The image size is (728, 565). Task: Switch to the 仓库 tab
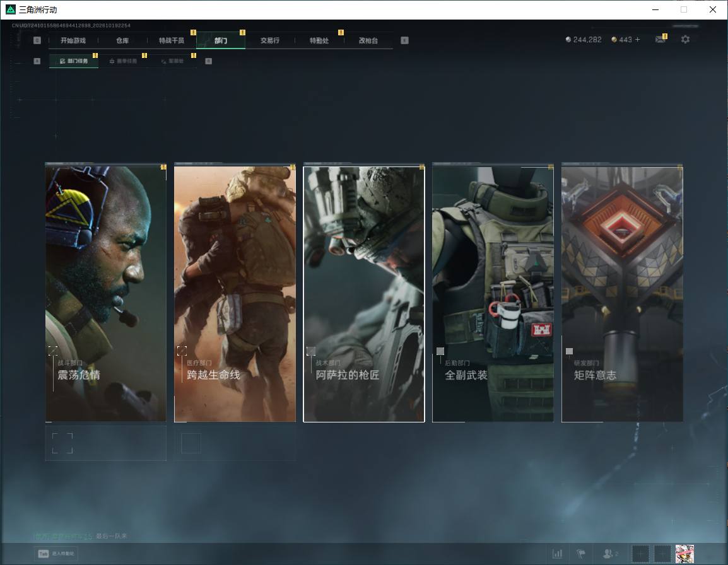[x=122, y=40]
